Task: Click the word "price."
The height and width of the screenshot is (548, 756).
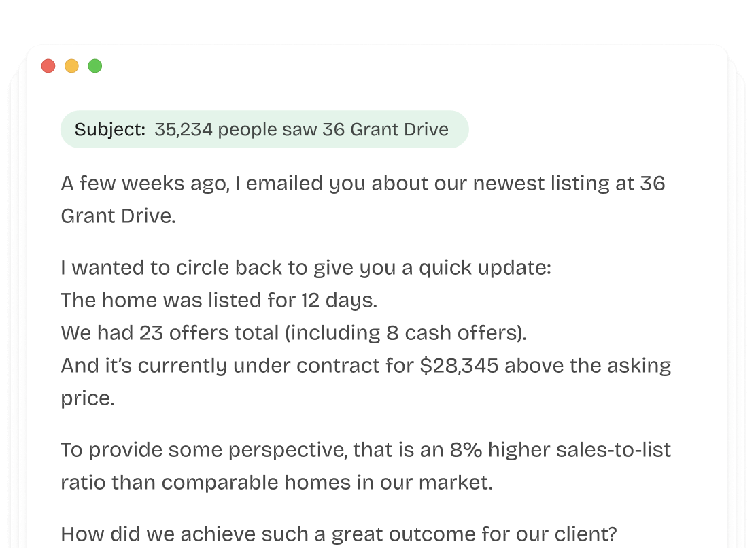Action: 87,398
